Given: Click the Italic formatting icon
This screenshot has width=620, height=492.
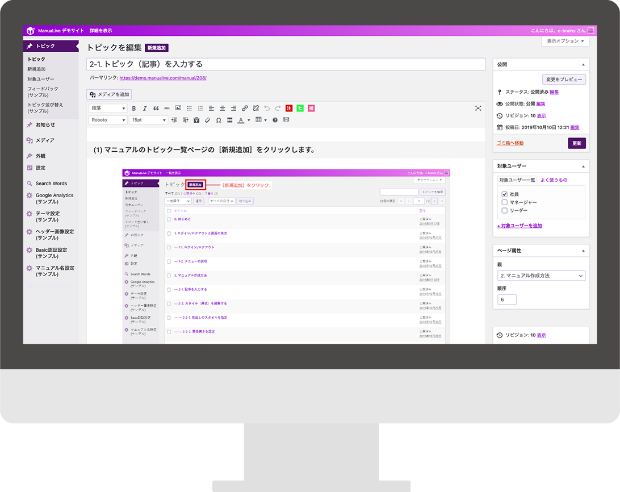Looking at the screenshot, I should coord(144,107).
